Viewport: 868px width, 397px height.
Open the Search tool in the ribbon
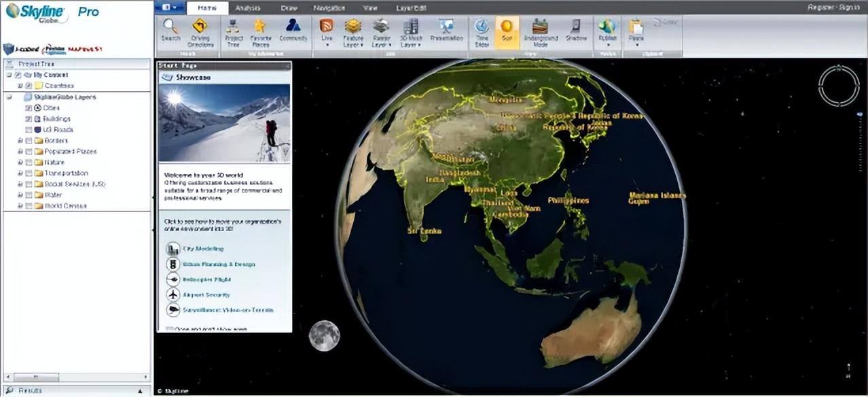(x=170, y=31)
